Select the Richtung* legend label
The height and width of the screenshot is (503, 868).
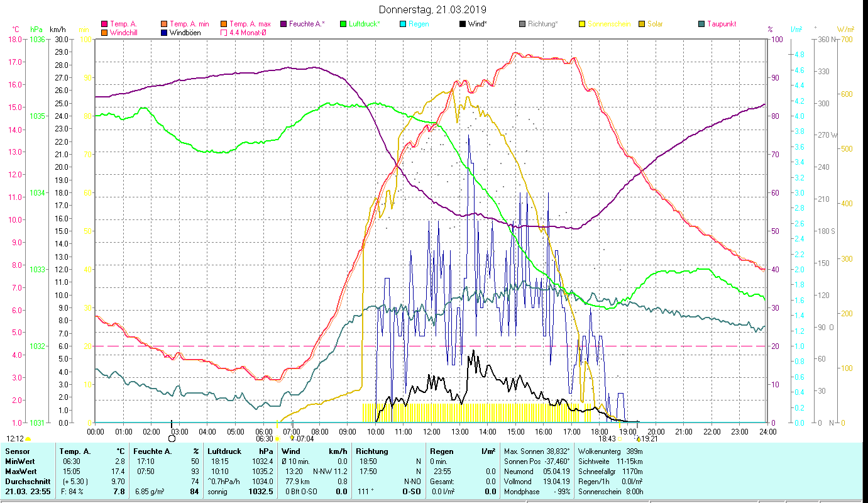tap(543, 24)
